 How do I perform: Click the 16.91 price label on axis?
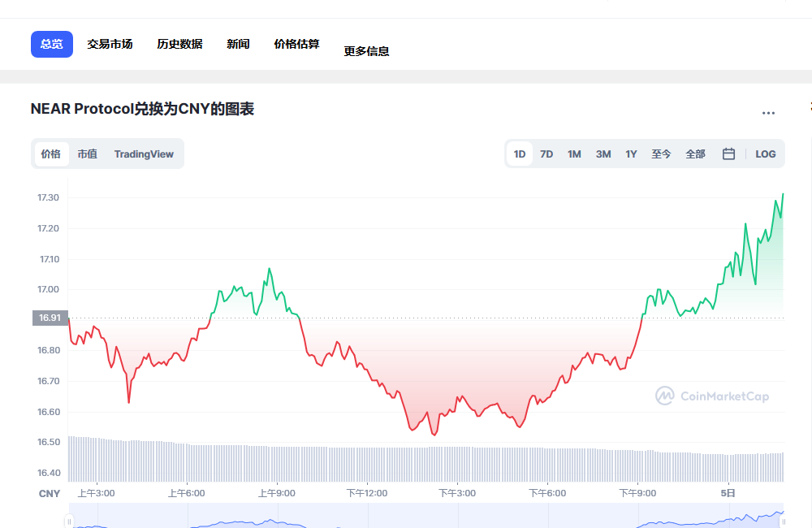click(x=50, y=318)
